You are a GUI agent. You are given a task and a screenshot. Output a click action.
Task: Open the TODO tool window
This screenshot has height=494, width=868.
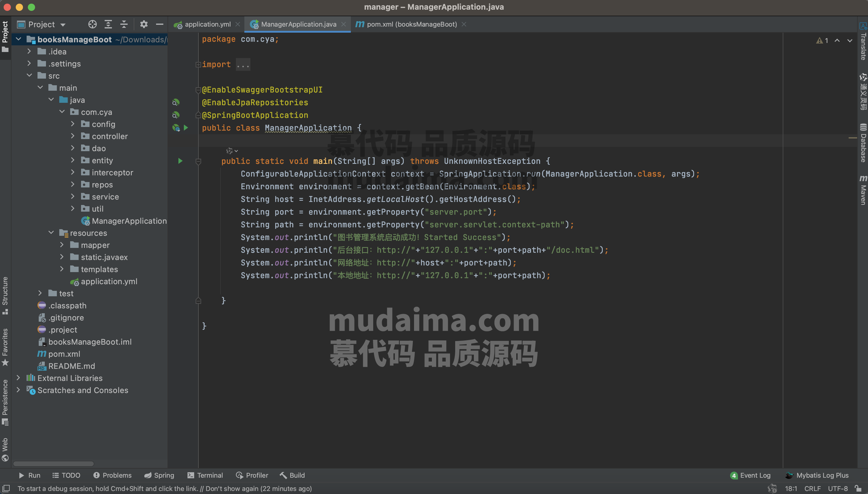click(67, 475)
